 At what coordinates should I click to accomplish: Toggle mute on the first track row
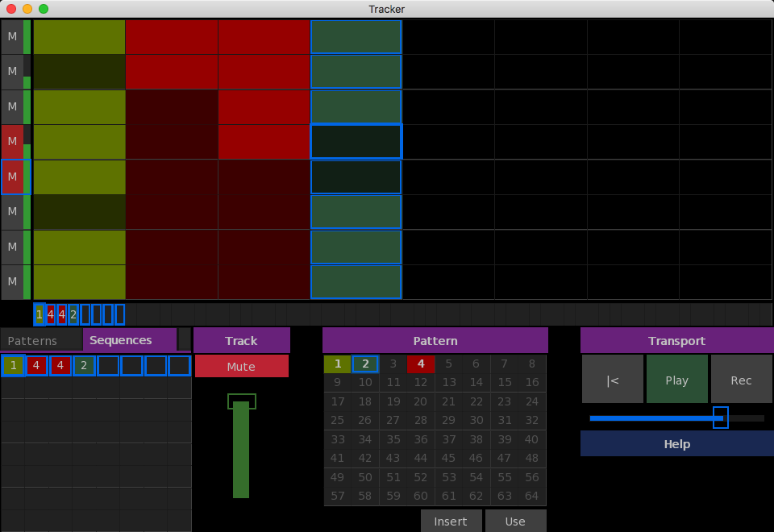12,36
